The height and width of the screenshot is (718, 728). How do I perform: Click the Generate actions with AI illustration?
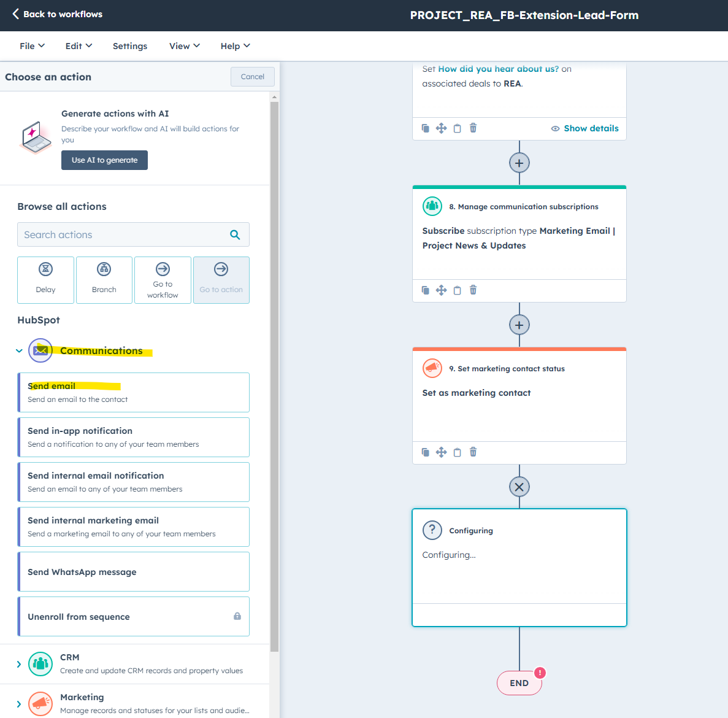[36, 137]
